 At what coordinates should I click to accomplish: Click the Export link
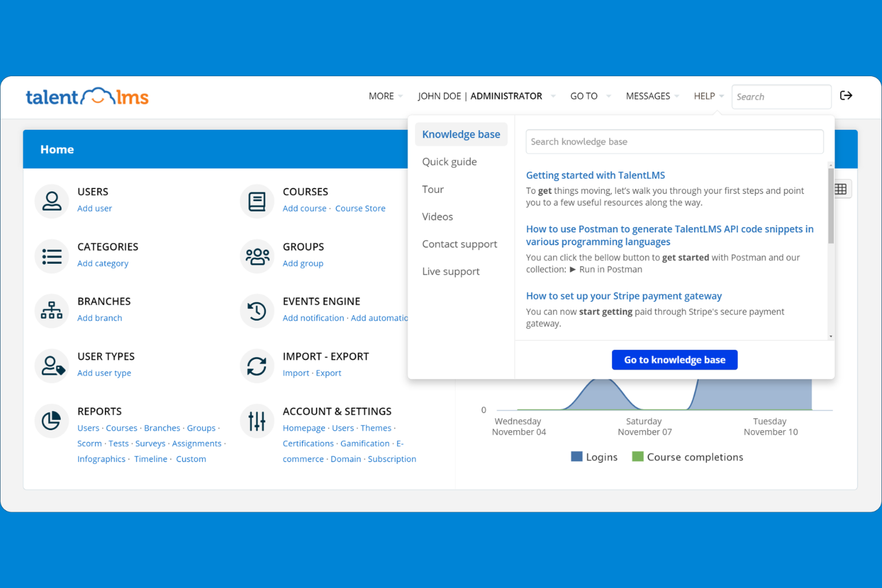tap(328, 373)
